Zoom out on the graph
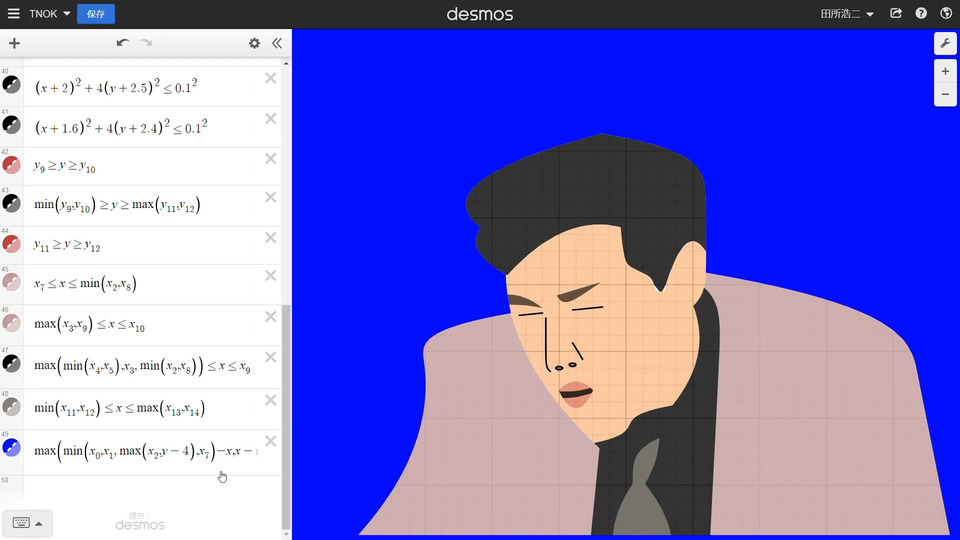Viewport: 960px width, 540px height. (x=945, y=95)
